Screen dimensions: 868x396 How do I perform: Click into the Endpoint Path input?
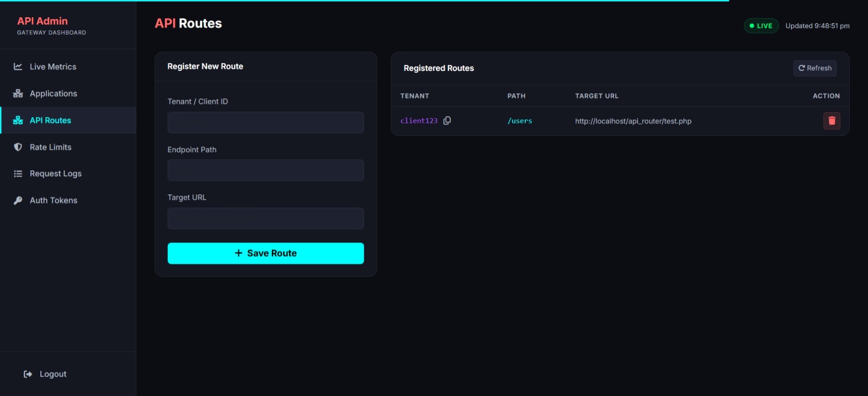click(x=265, y=170)
